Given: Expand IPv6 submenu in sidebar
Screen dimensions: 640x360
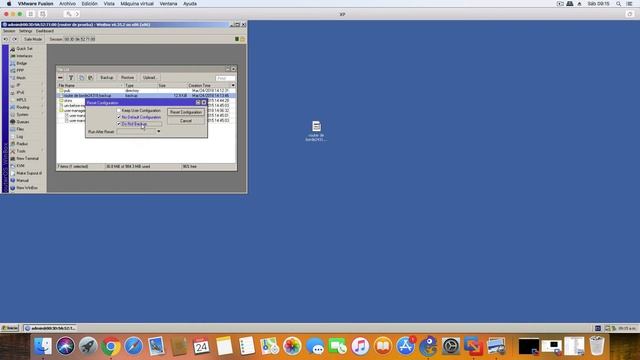Looking at the screenshot, I should (x=20, y=93).
